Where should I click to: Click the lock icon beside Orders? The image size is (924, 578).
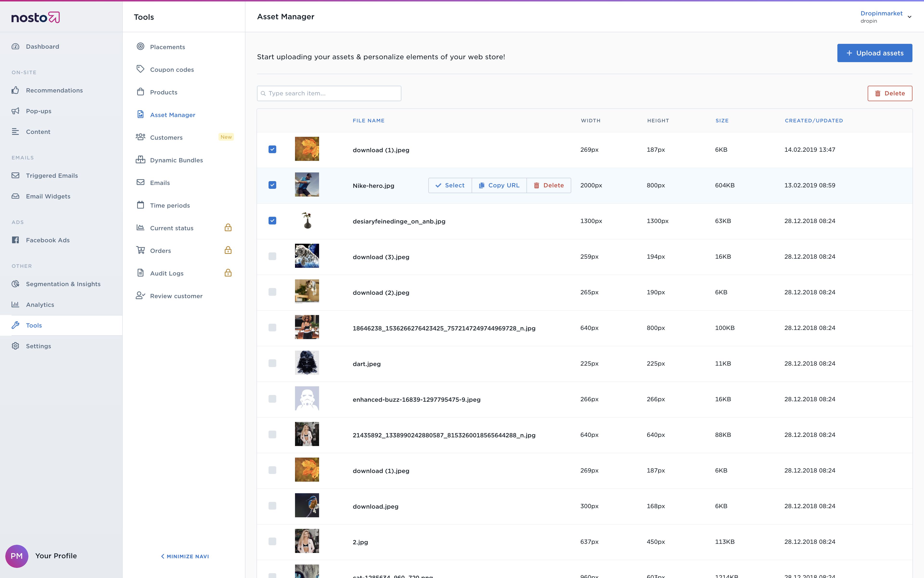228,250
